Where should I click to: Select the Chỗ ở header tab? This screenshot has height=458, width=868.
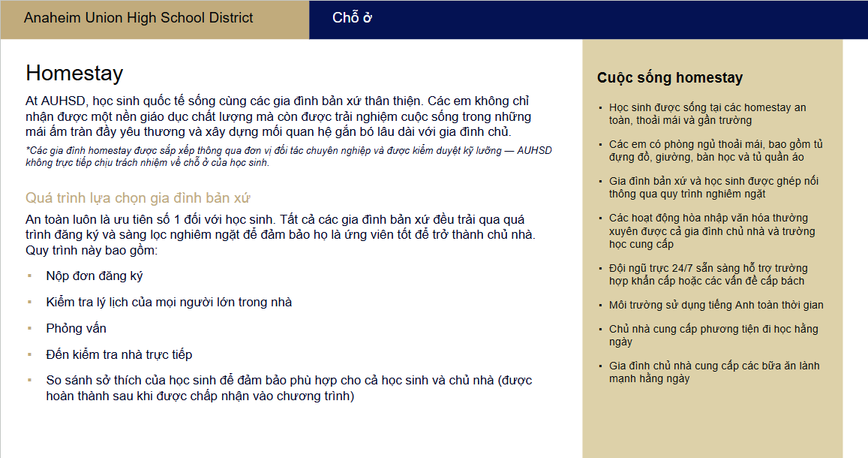[352, 18]
